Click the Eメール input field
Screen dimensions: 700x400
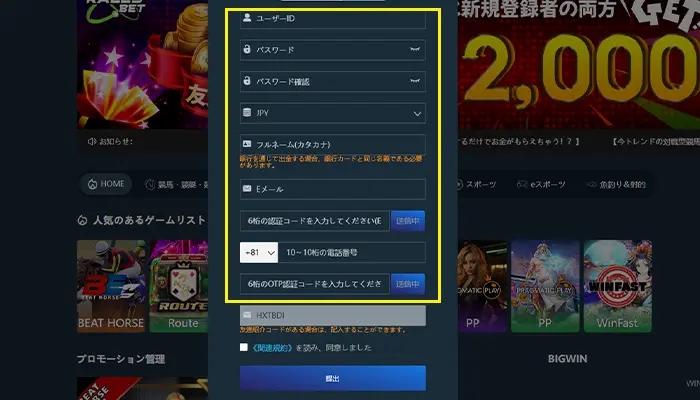pos(333,189)
